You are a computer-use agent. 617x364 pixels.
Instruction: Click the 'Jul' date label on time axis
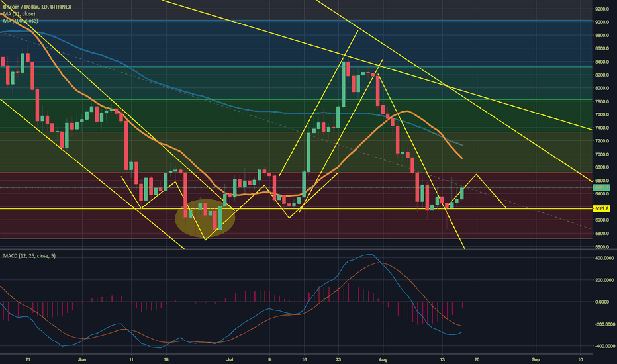pos(230,359)
